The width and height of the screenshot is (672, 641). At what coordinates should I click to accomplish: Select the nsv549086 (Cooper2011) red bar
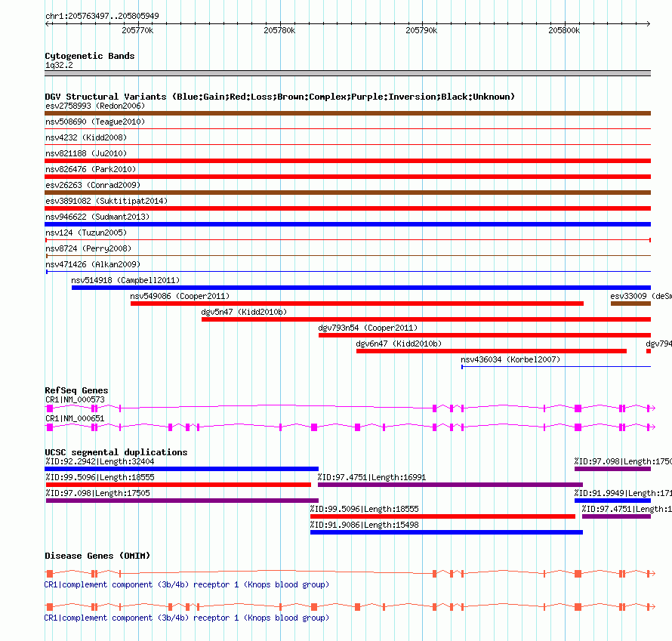(x=357, y=304)
